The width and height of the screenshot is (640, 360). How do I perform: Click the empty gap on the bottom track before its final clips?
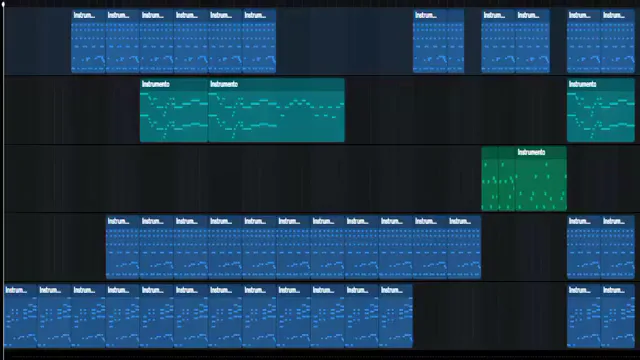(x=490, y=316)
